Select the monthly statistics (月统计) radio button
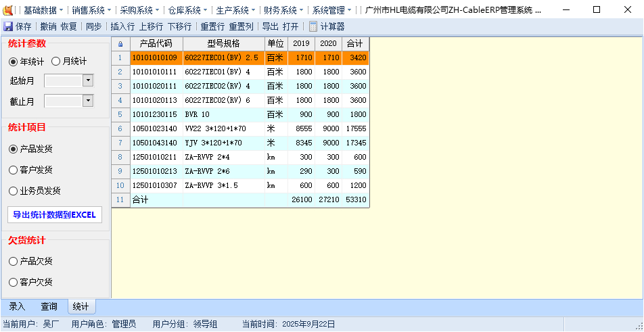Screen dimensions: 644x332 tap(56, 62)
